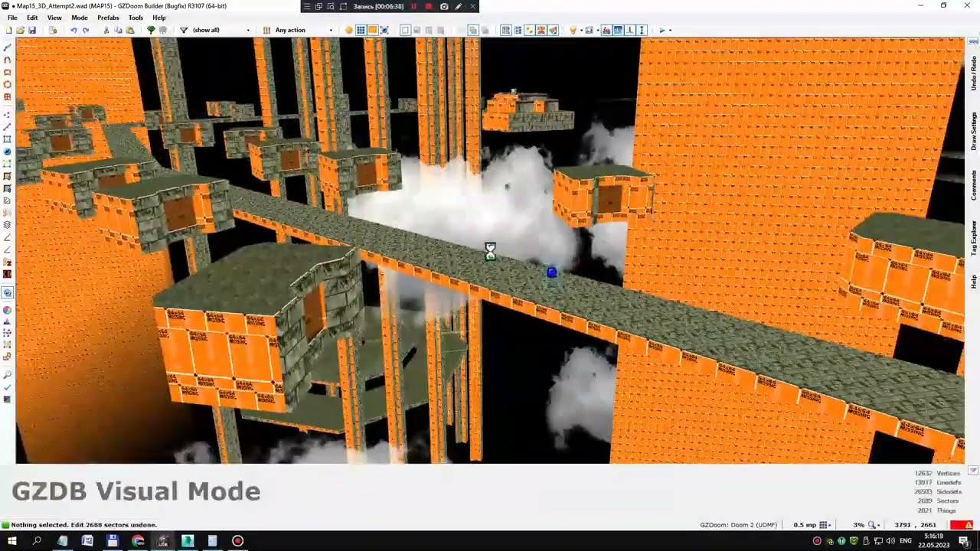Click the Redo arrow in toolbar
This screenshot has width=980, height=551.
point(86,30)
